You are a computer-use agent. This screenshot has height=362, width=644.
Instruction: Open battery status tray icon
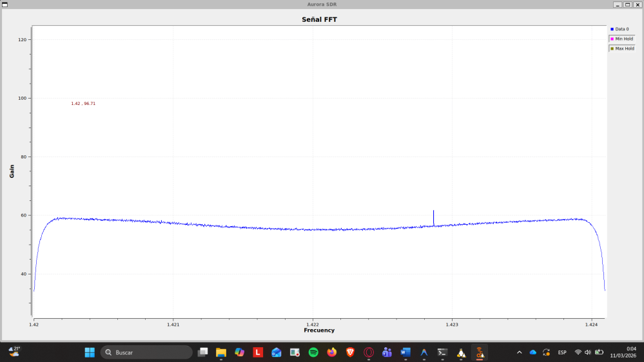(600, 352)
